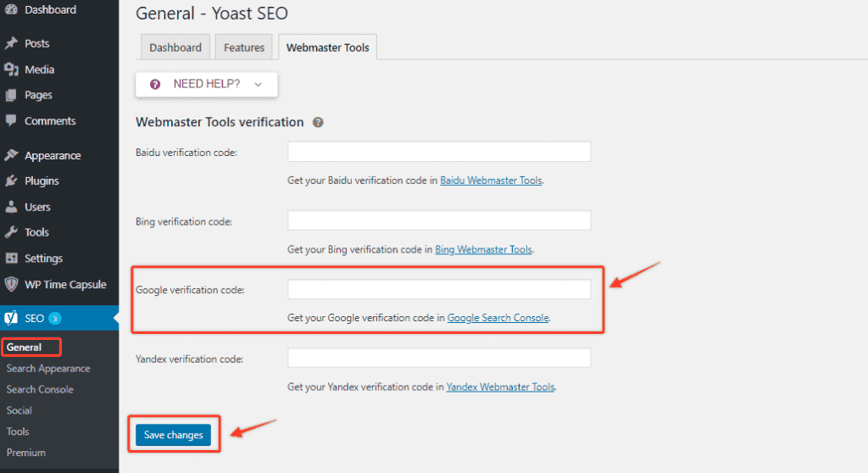Click the Posts pushpin icon
868x473 pixels.
[11, 43]
